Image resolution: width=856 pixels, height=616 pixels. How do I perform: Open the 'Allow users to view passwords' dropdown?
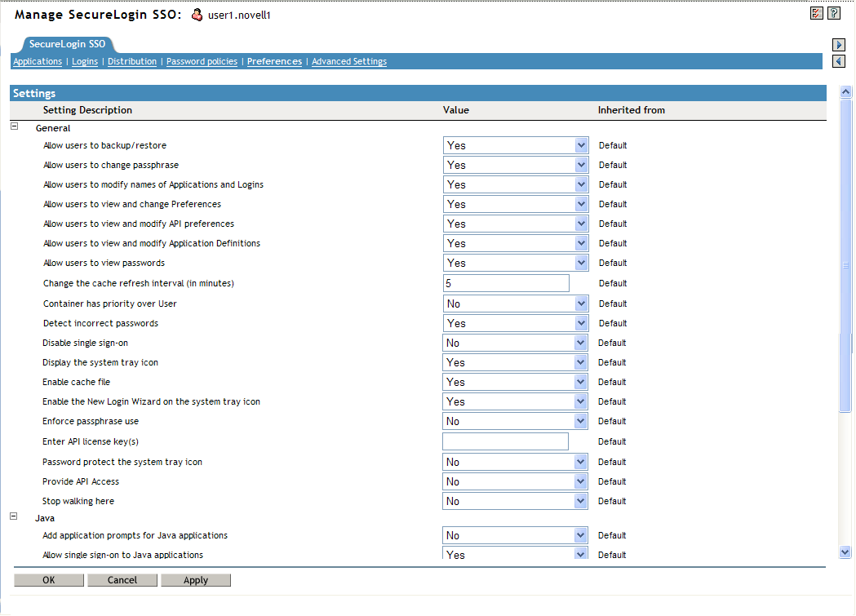580,262
